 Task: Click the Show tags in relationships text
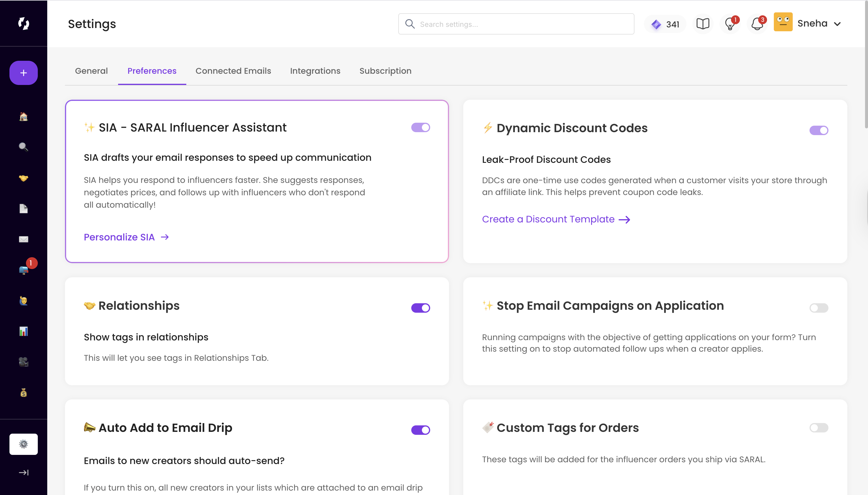click(146, 337)
